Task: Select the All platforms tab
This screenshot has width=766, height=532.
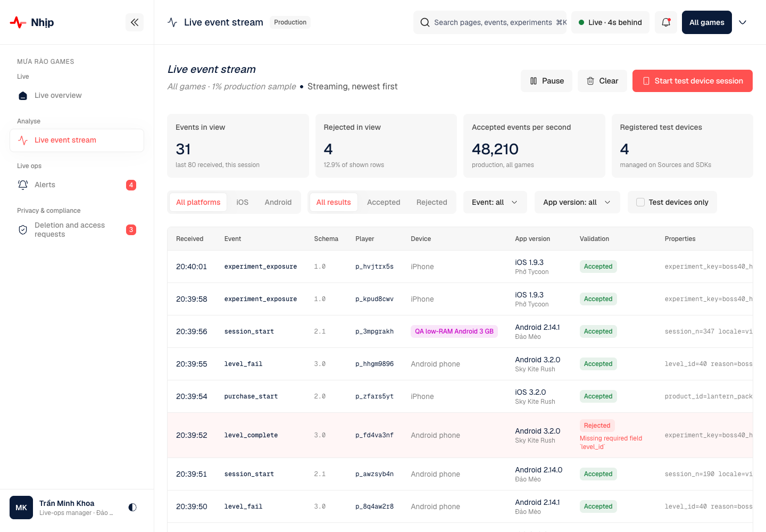Action: [x=198, y=202]
